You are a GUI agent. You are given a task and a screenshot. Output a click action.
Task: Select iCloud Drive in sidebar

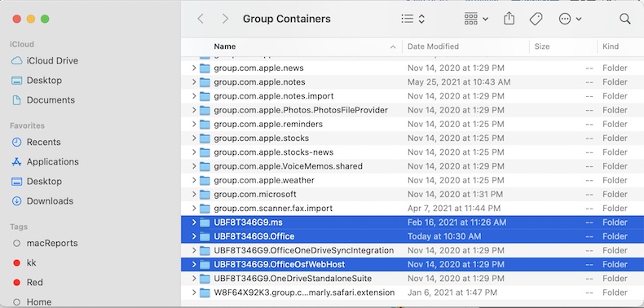(x=44, y=61)
